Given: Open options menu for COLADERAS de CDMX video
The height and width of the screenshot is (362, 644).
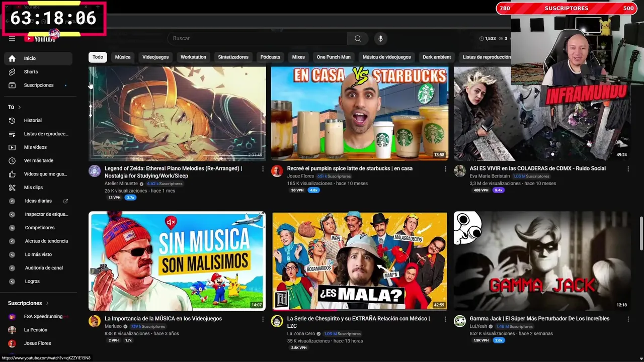Looking at the screenshot, I should 628,169.
